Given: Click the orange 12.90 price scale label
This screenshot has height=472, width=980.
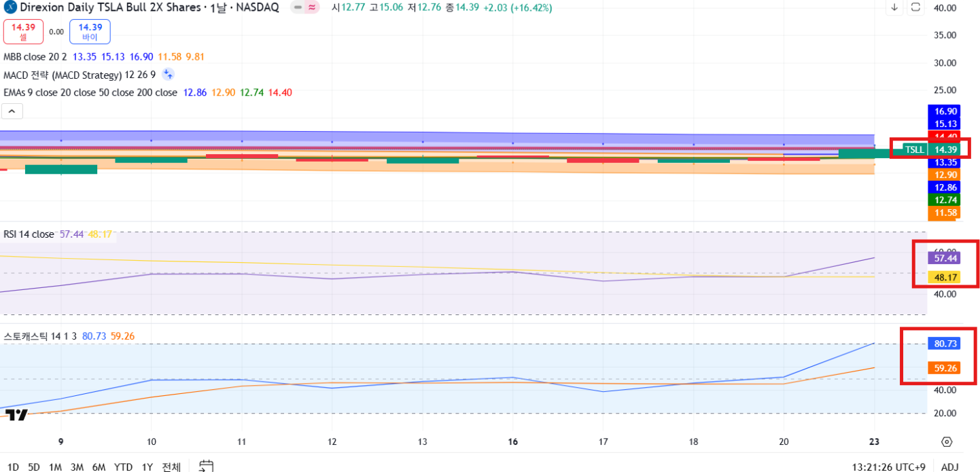Looking at the screenshot, I should coord(946,175).
